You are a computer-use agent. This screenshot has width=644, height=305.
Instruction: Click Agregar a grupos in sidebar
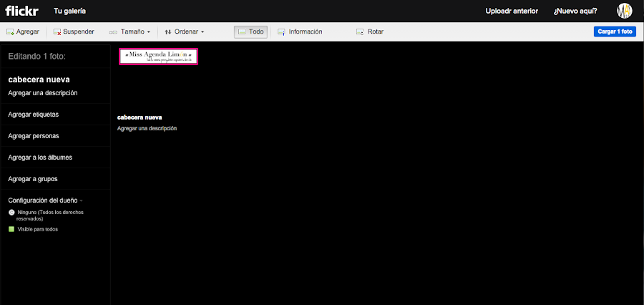[33, 179]
